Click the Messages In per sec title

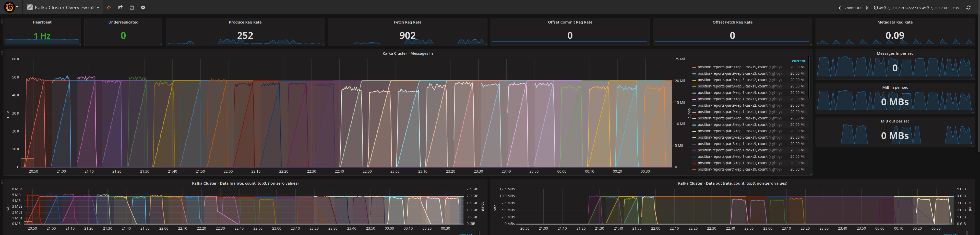[895, 53]
